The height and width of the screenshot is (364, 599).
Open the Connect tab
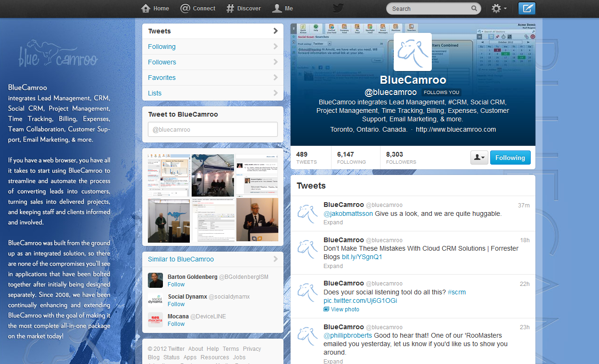198,8
